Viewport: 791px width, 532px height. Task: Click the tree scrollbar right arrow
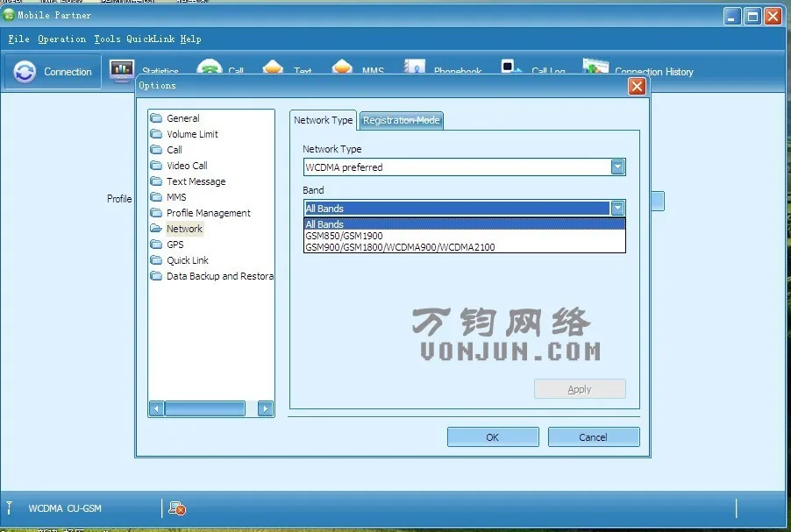click(266, 408)
